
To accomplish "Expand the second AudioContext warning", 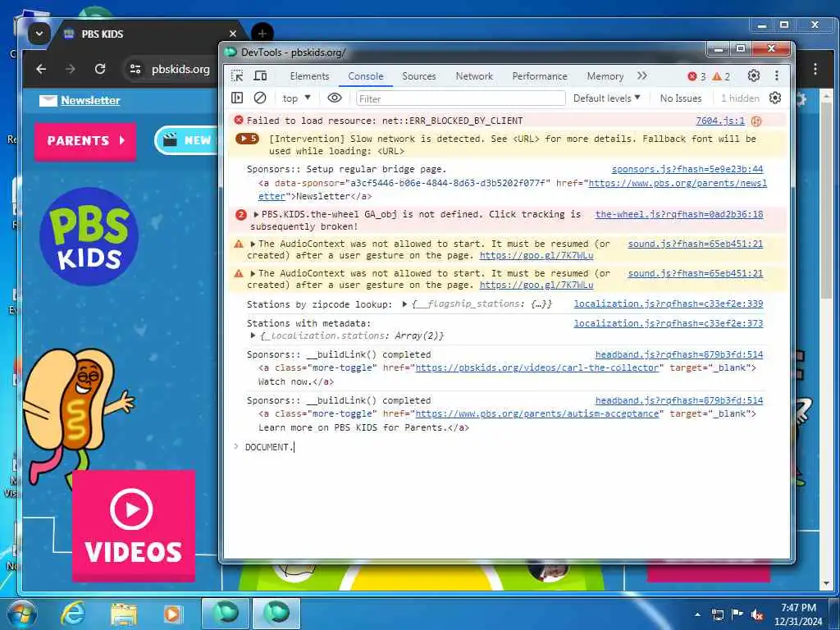I will click(x=253, y=273).
